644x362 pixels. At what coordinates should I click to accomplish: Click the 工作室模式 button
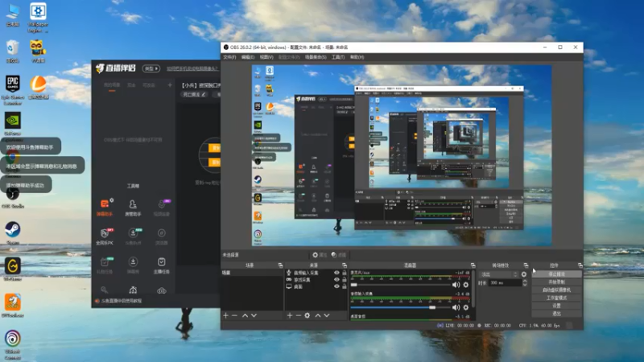556,298
